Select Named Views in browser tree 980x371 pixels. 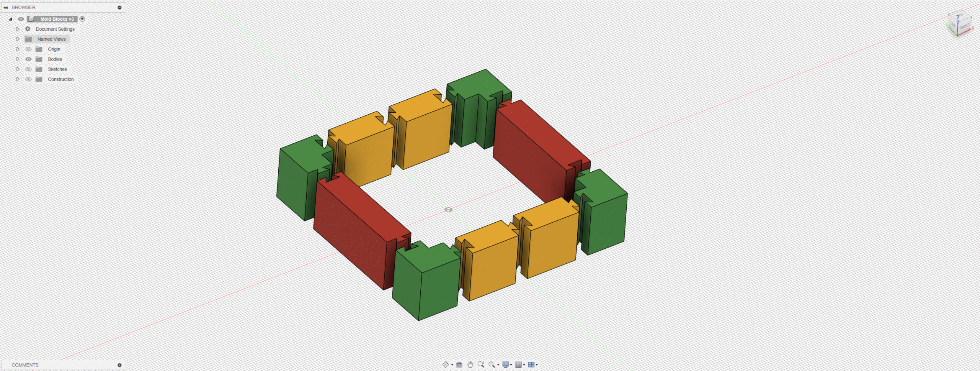click(51, 39)
